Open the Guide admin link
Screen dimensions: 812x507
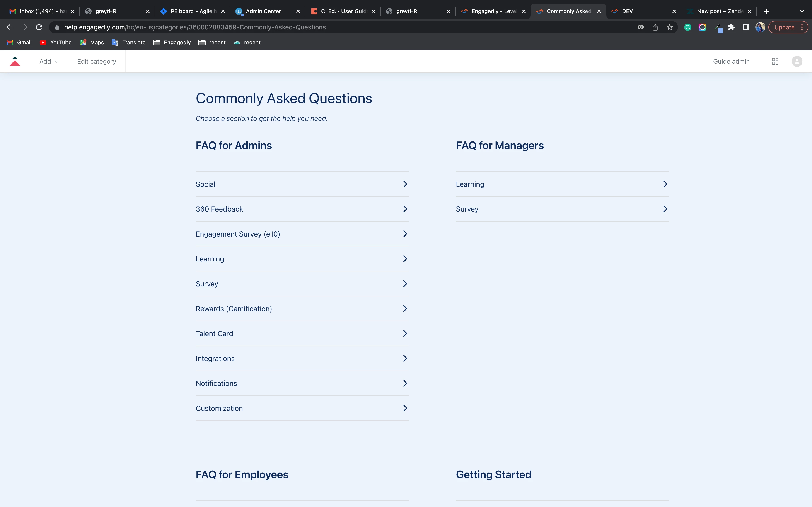[x=731, y=61]
